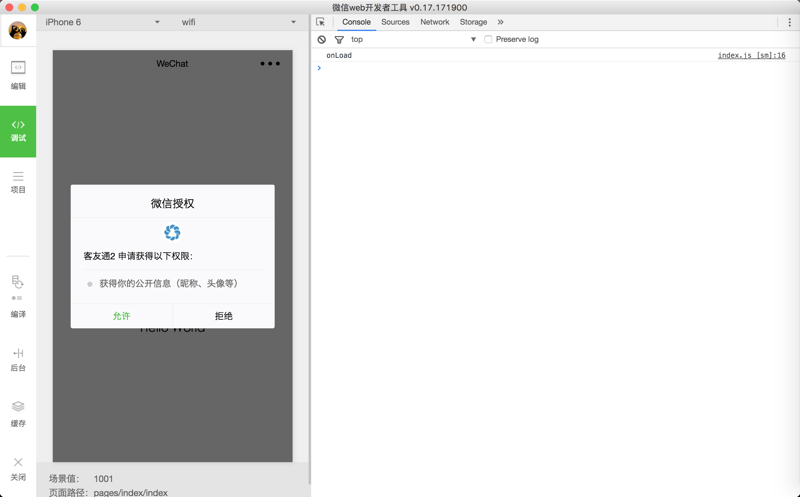Open the WeChat three-dots menu in simulator
Screen dimensions: 800x497
point(270,64)
